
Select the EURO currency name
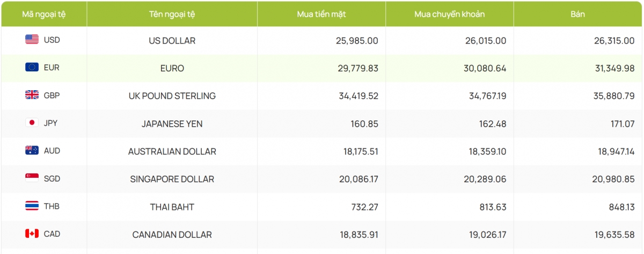[x=172, y=68]
